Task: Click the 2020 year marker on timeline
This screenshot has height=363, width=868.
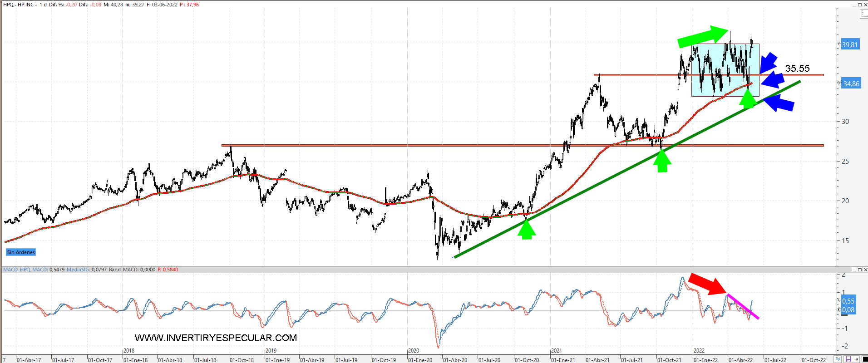Action: point(414,351)
